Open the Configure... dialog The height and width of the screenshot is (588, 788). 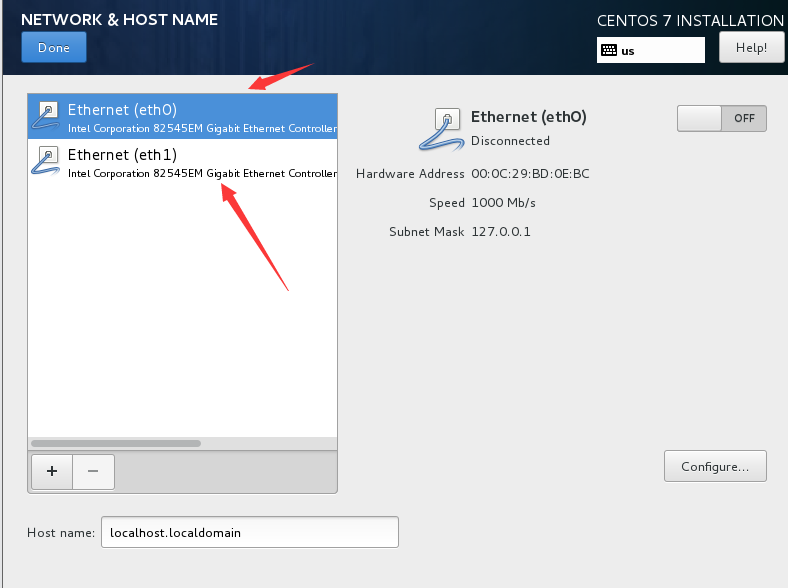coord(715,466)
